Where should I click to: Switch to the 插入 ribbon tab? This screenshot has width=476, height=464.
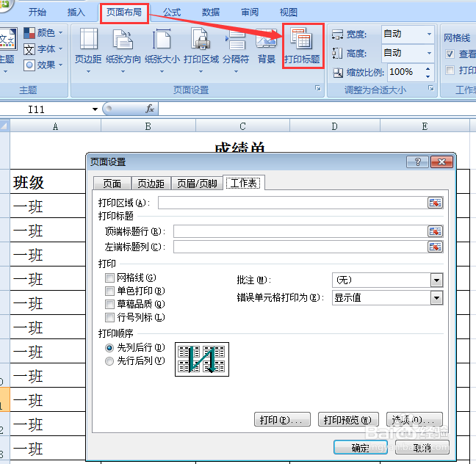(76, 12)
